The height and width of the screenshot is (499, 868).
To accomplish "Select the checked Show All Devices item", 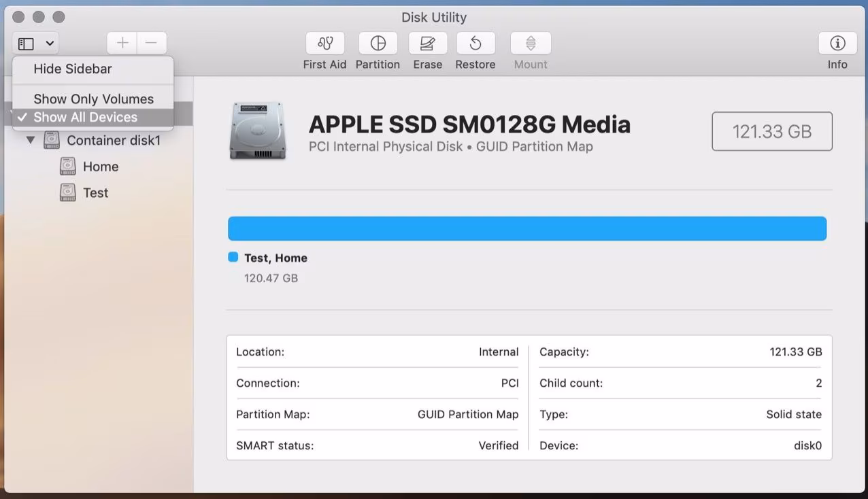I will pyautogui.click(x=93, y=117).
